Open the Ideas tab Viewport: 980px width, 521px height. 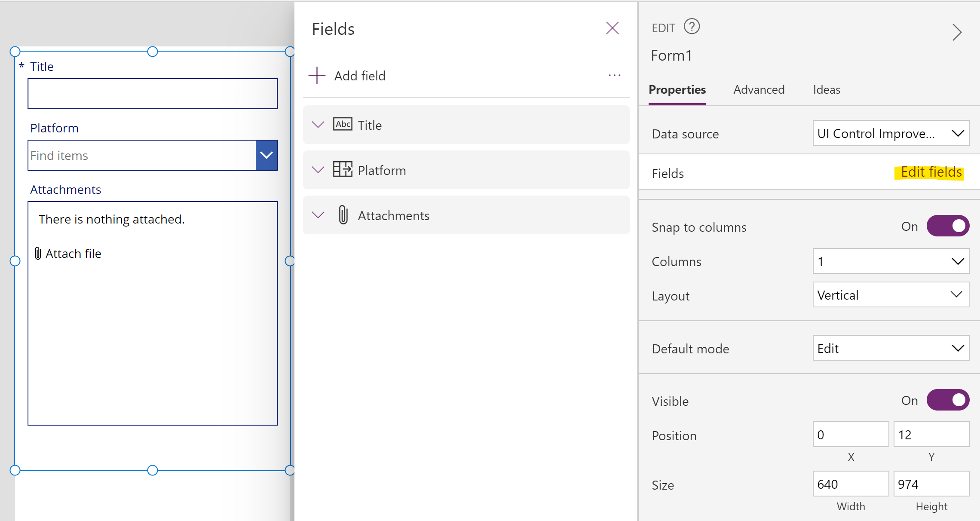[x=826, y=90]
